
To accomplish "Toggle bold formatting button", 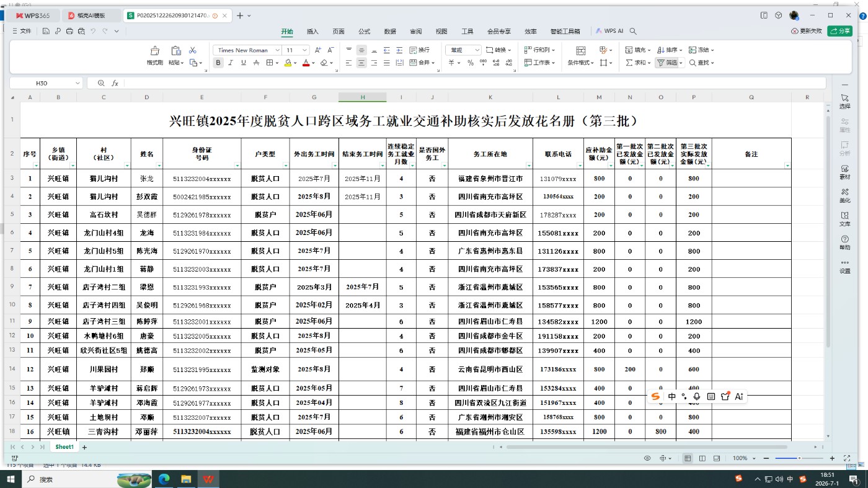I will coord(218,63).
